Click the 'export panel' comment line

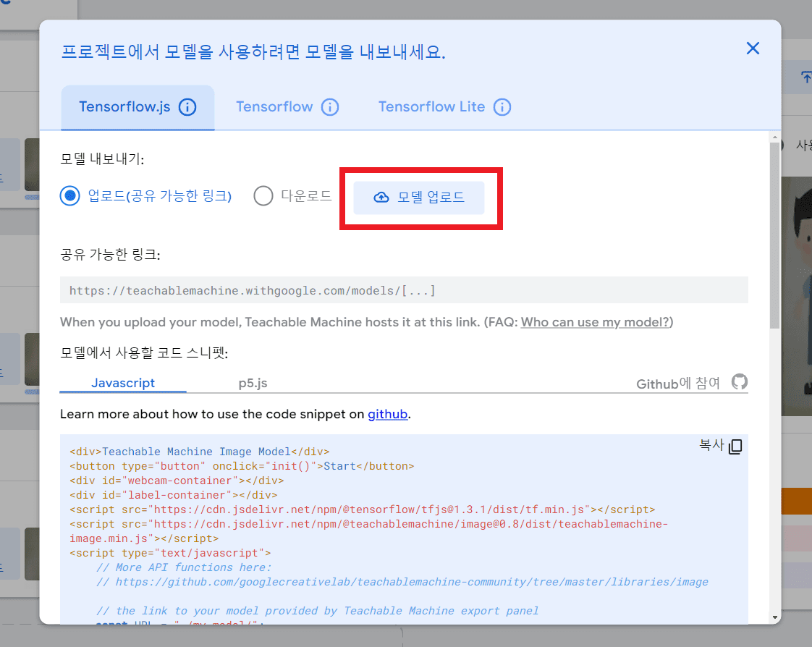[x=317, y=611]
